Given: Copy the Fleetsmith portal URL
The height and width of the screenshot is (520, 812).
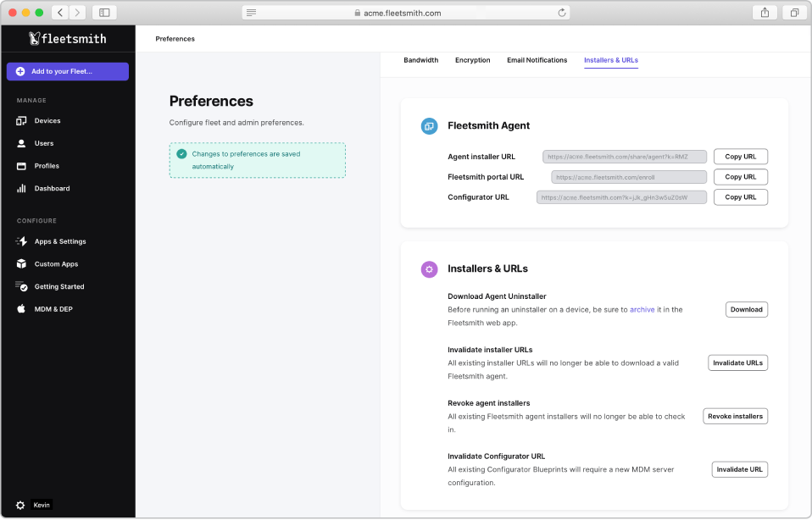Looking at the screenshot, I should [x=741, y=177].
